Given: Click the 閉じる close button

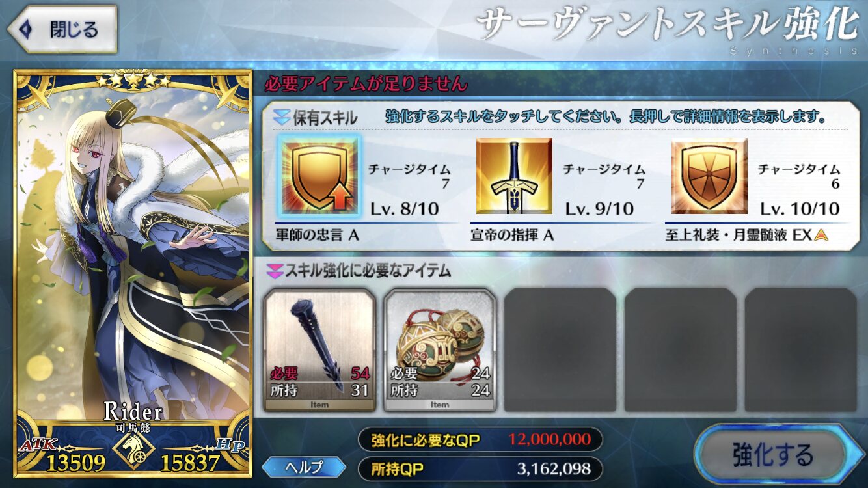Looking at the screenshot, I should [62, 29].
